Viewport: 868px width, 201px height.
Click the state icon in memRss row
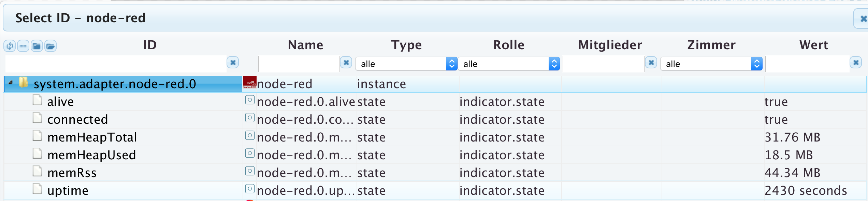click(x=250, y=171)
